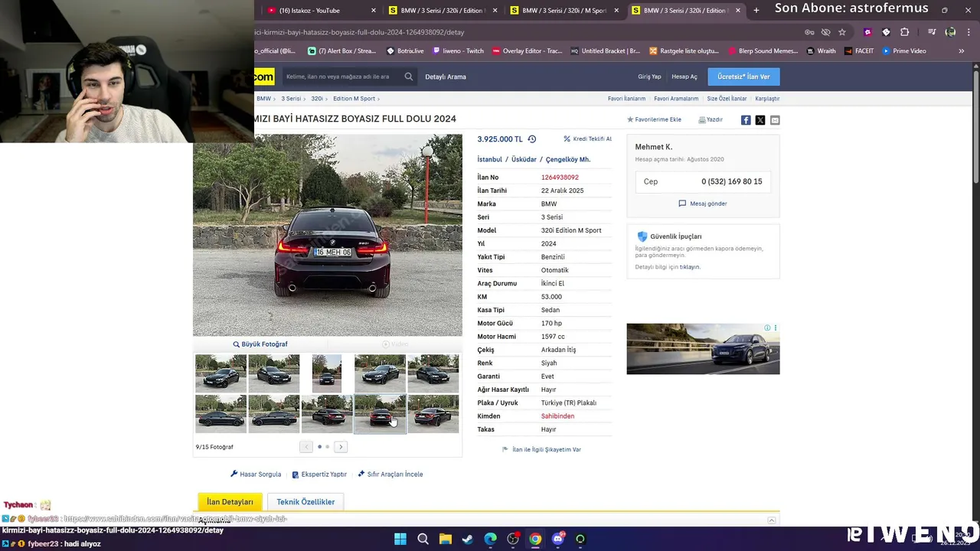Viewport: 980px width, 551px height.
Task: Click the purple extension icon in Chrome toolbar
Action: click(x=867, y=32)
